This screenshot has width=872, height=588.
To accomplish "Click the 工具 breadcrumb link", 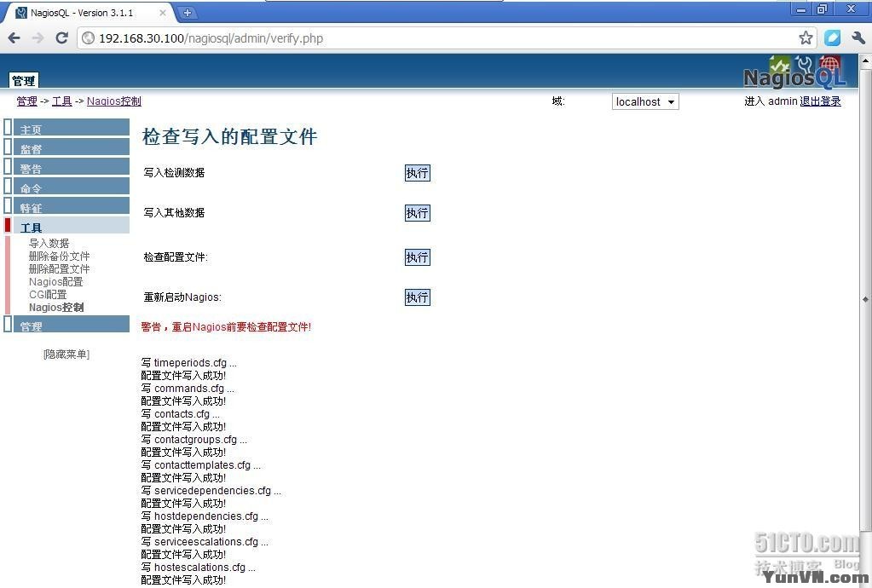I will (61, 101).
